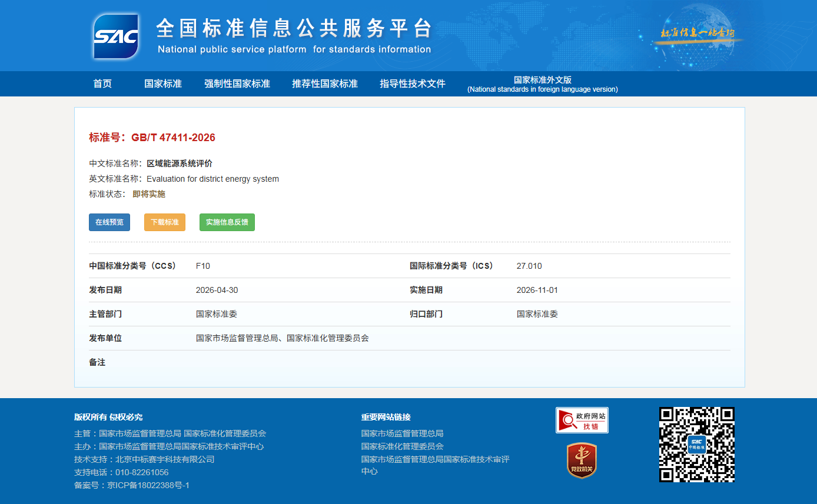Open footer link 国家市场监督管理总局国家标准技术审评中心
The image size is (817, 504).
point(435,465)
